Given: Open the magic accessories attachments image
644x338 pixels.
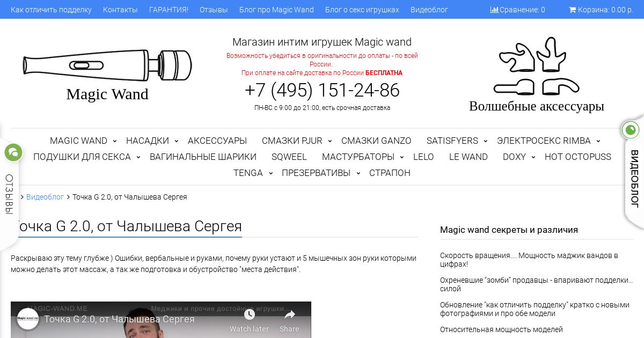Looking at the screenshot, I should 537,65.
